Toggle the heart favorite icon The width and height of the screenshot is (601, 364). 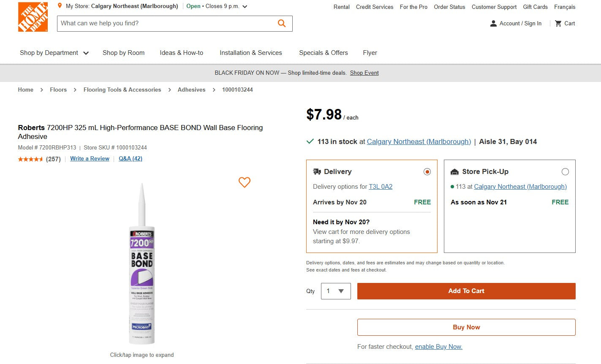(x=244, y=182)
